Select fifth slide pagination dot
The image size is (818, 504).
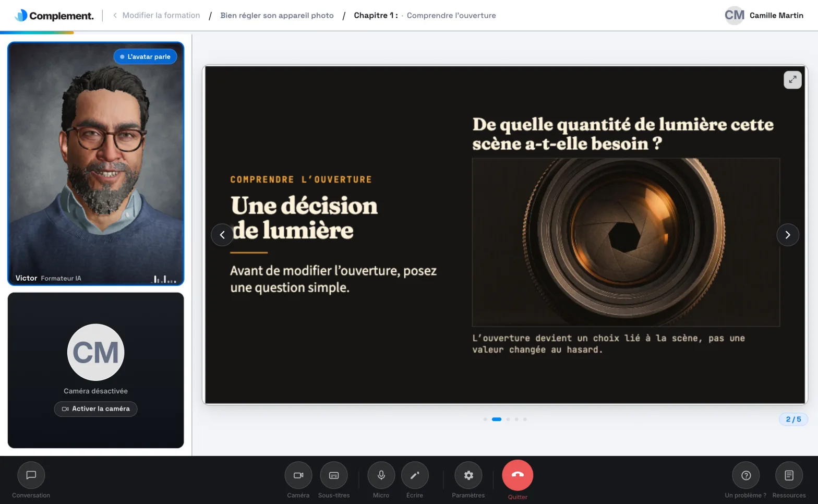point(525,419)
